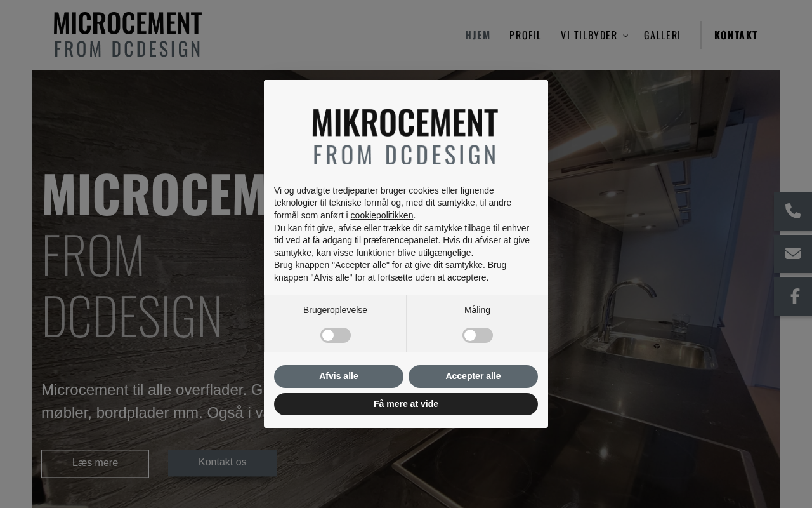Image resolution: width=812 pixels, height=508 pixels.
Task: Open the cookiepolitikken link
Action: (x=382, y=215)
